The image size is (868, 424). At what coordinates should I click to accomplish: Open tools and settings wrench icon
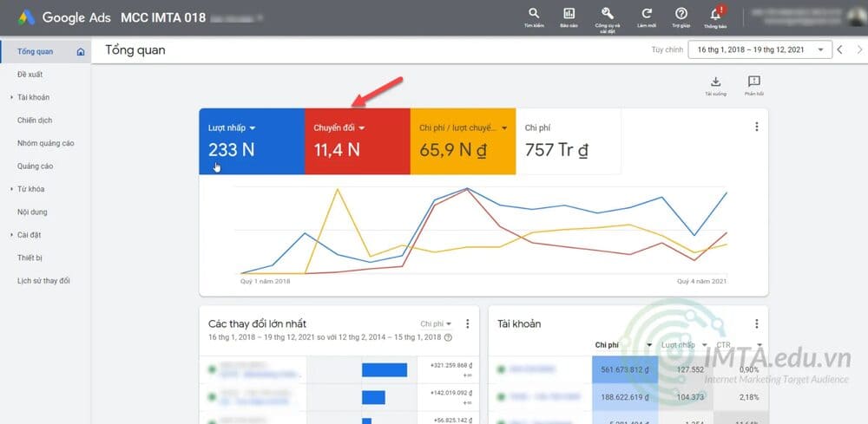tap(608, 13)
